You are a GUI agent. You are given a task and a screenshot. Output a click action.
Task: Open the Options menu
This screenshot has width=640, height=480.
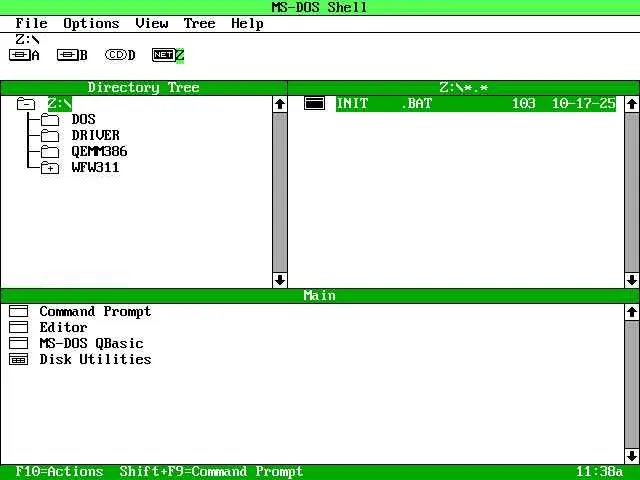[91, 24]
